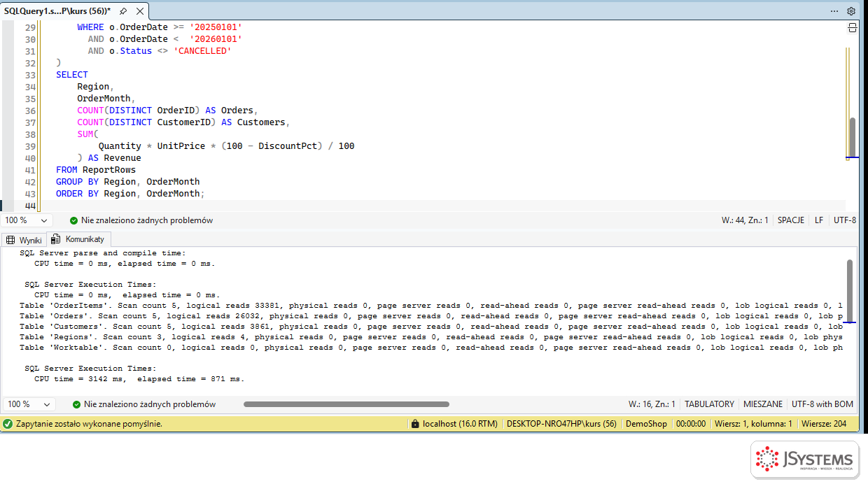Open the document well settings gear
The width and height of the screenshot is (868, 484).
[851, 11]
